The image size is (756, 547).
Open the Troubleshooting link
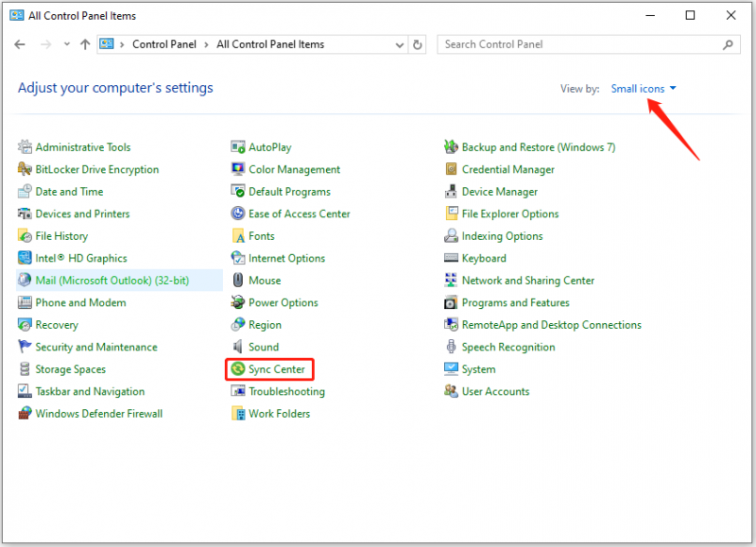tap(286, 391)
